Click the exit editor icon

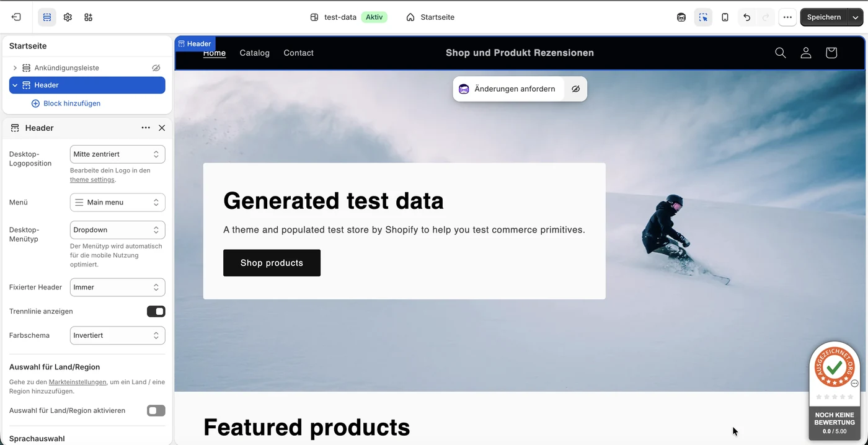[16, 17]
